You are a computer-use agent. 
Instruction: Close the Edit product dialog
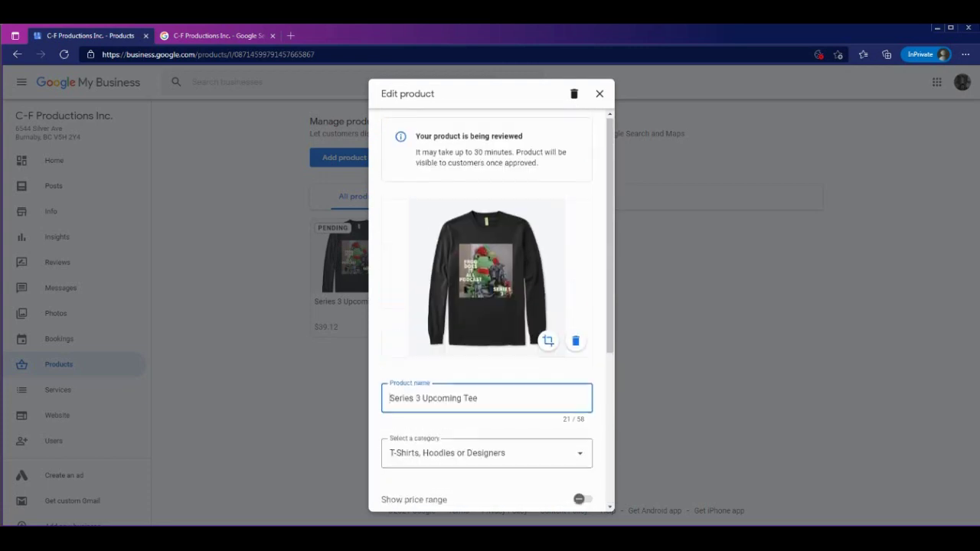[599, 93]
